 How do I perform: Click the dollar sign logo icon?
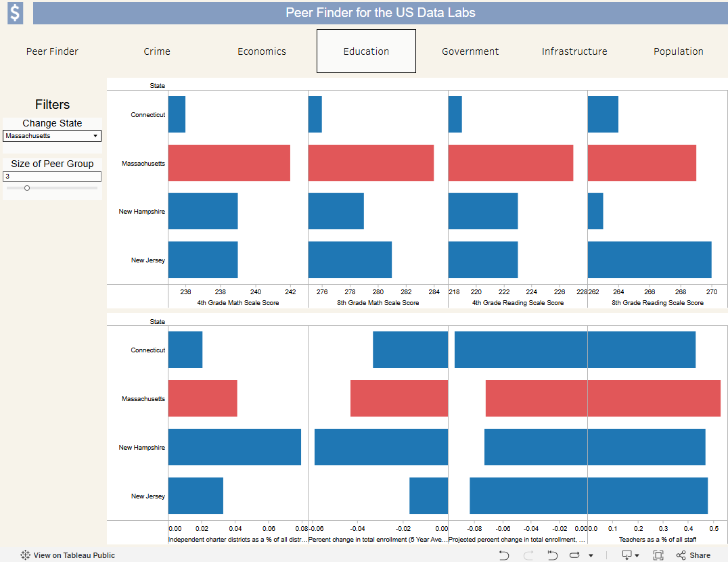click(16, 13)
